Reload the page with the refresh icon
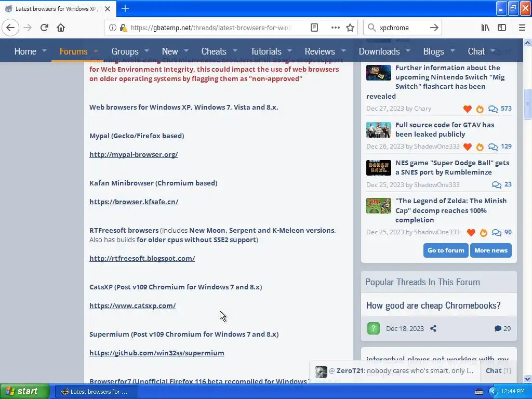This screenshot has height=399, width=532. point(44,28)
